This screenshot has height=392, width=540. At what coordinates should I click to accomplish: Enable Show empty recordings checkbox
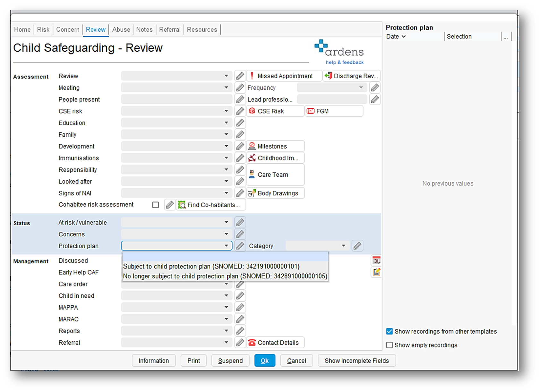point(390,345)
